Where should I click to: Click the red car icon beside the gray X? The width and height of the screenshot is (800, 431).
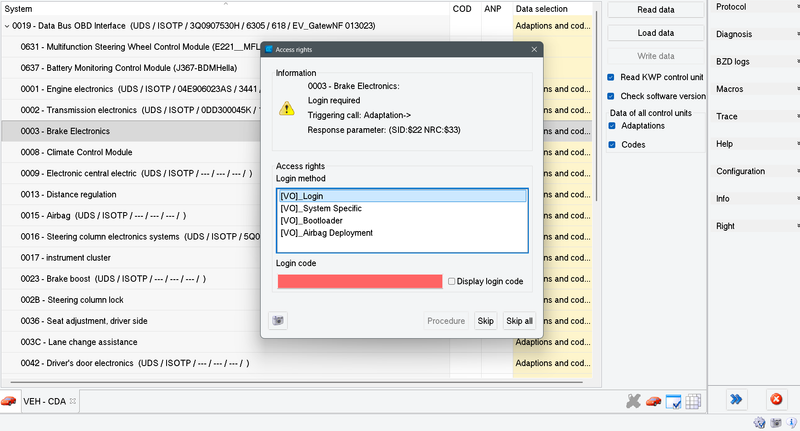pos(654,401)
